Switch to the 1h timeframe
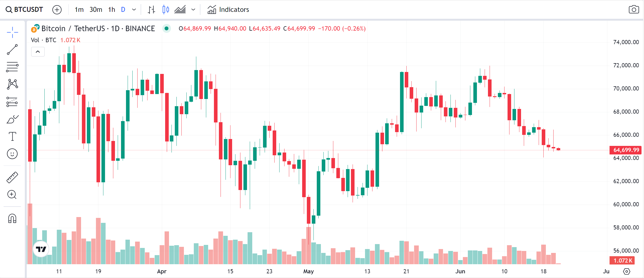The image size is (644, 278). click(112, 10)
